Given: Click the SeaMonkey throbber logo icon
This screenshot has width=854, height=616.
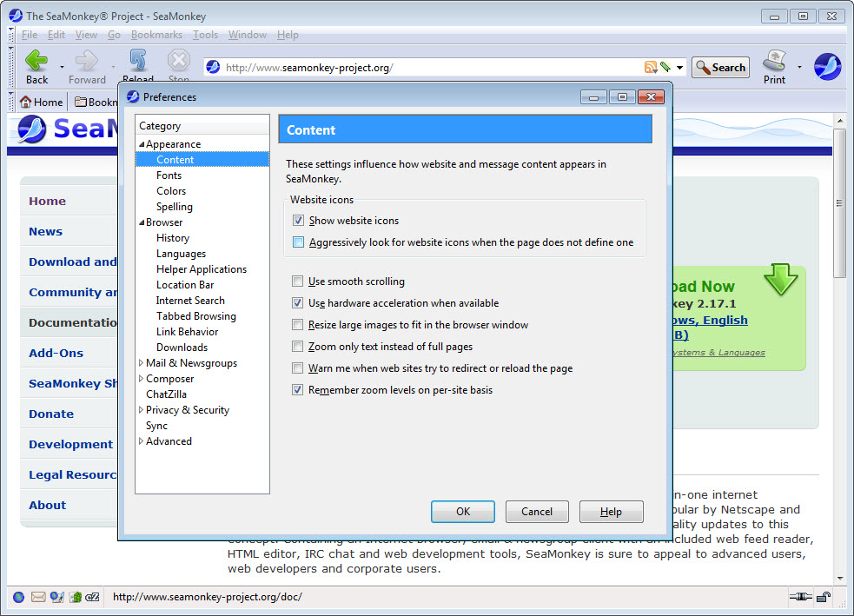Looking at the screenshot, I should pos(827,67).
